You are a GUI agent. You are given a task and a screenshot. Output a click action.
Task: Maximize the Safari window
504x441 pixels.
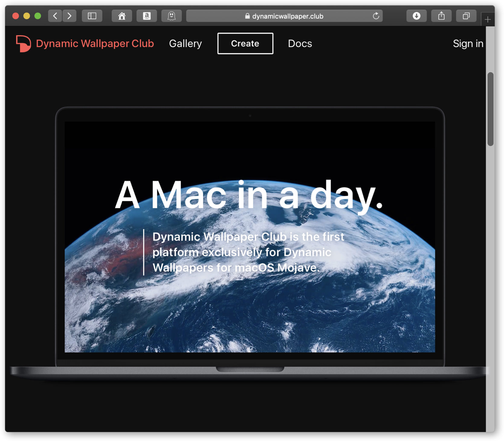tap(38, 16)
